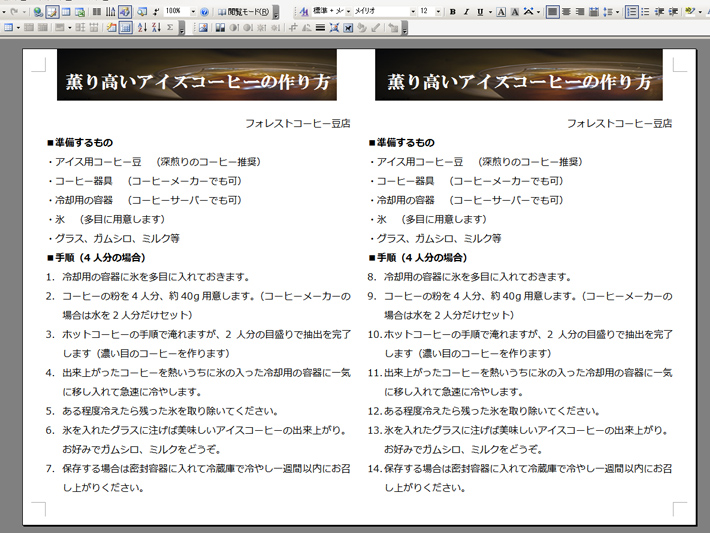Open the zoom percentage dropdown
This screenshot has height=533, width=710.
click(x=191, y=11)
